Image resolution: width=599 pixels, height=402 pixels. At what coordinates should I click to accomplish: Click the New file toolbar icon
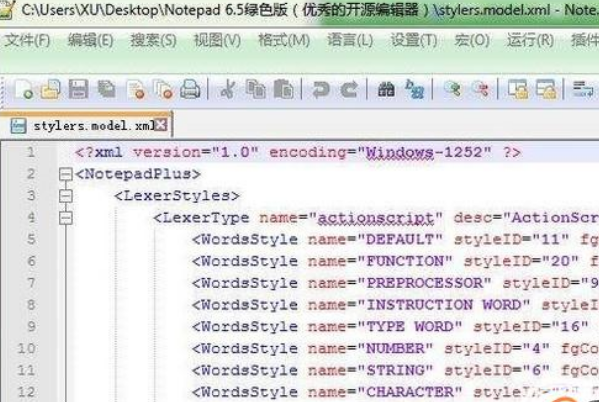[23, 89]
